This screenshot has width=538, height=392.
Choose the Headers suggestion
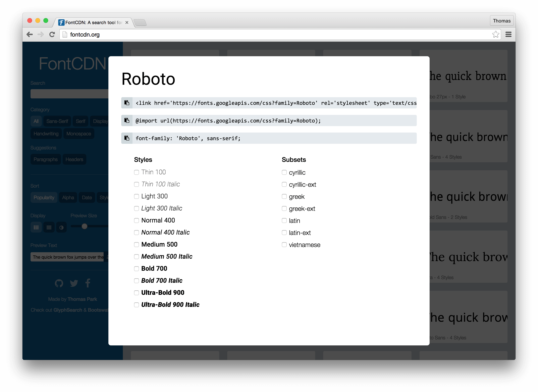pos(74,159)
